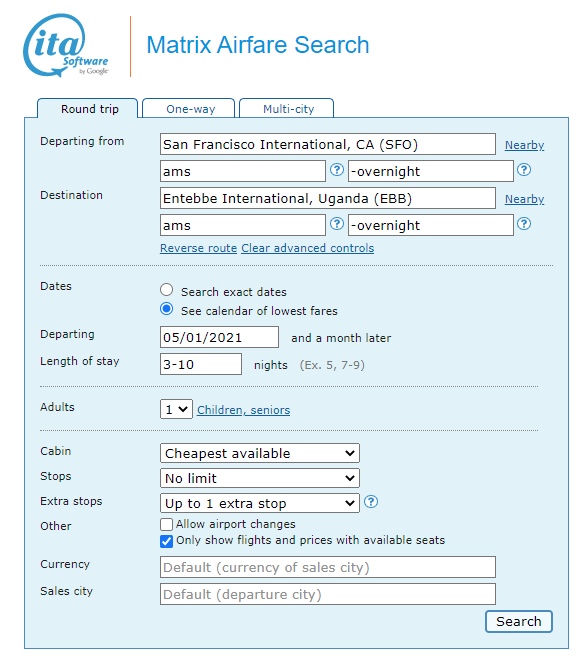Screen dimensions: 578x663
Task: Open the Stops No limit dropdown
Action: 260,478
